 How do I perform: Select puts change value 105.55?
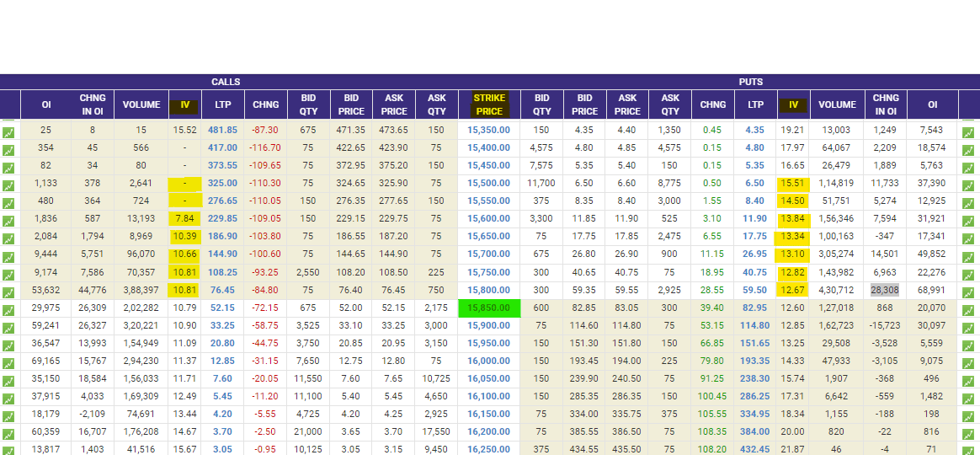coord(712,415)
